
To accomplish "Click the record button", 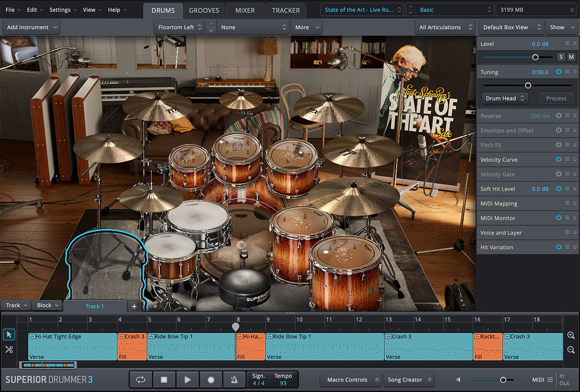I will click(x=211, y=380).
